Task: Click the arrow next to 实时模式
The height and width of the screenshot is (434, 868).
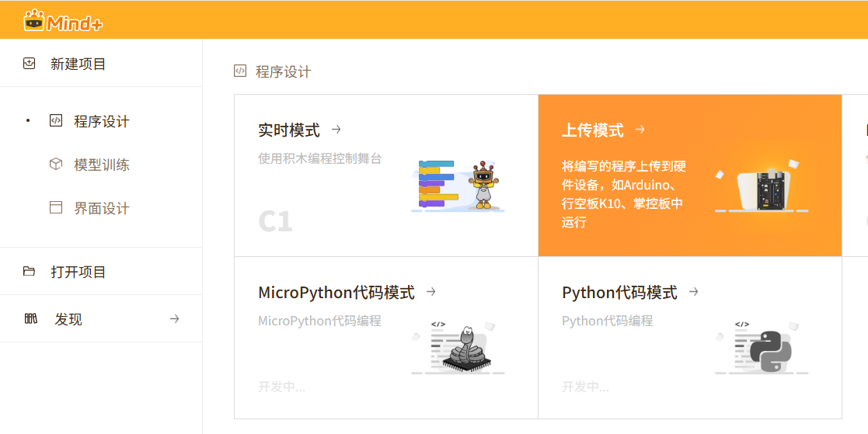Action: (x=336, y=130)
